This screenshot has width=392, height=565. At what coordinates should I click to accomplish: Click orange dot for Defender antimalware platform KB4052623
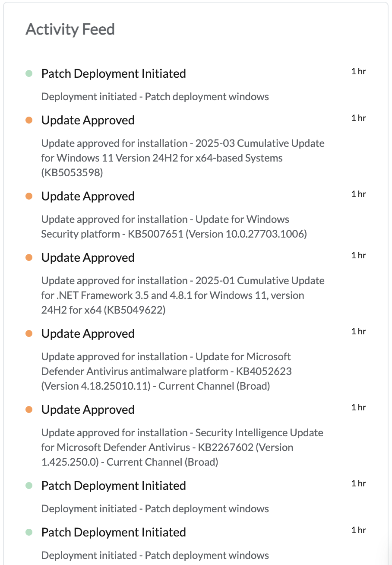tap(29, 334)
